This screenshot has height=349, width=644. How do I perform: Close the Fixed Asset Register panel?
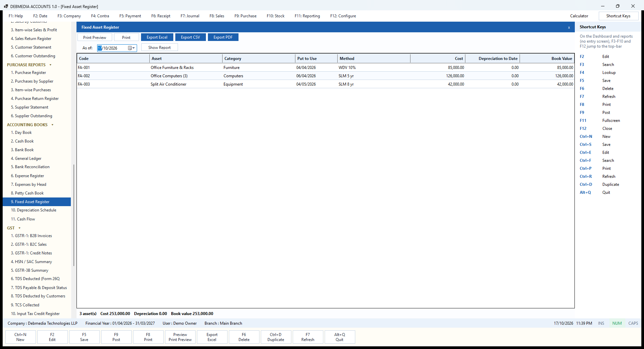pyautogui.click(x=569, y=27)
